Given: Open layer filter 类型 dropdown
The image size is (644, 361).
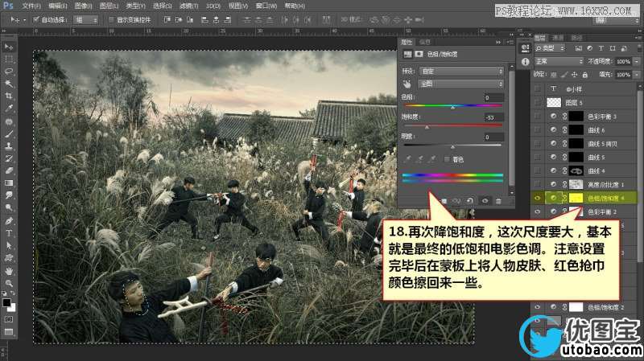Looking at the screenshot, I should [x=550, y=48].
